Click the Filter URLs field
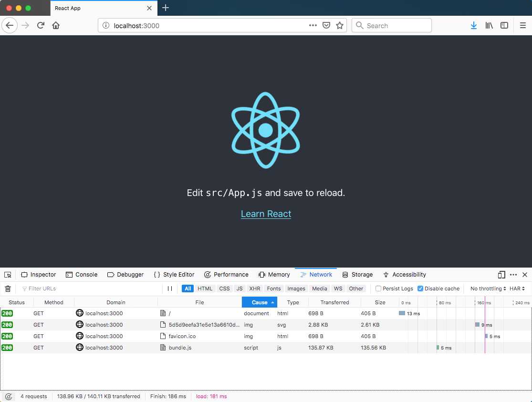 coord(92,289)
